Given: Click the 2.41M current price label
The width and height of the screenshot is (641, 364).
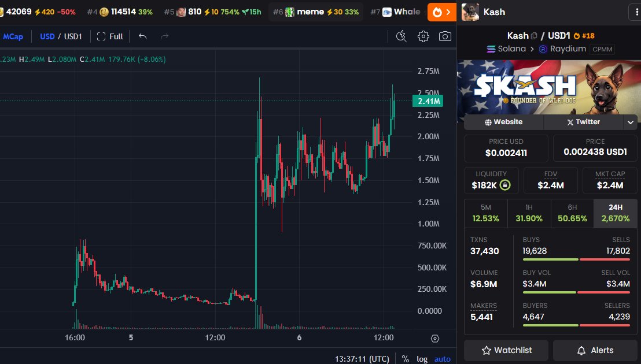Looking at the screenshot, I should 428,101.
